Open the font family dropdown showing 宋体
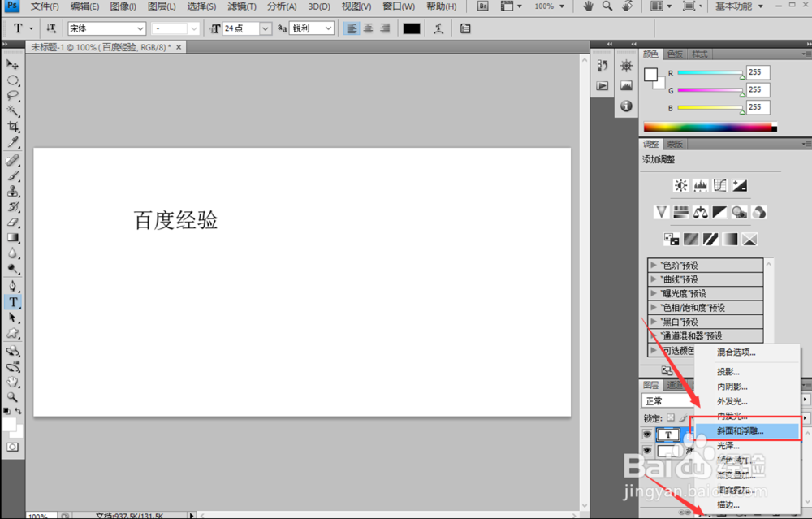Screen dimensions: 812x519 104,28
